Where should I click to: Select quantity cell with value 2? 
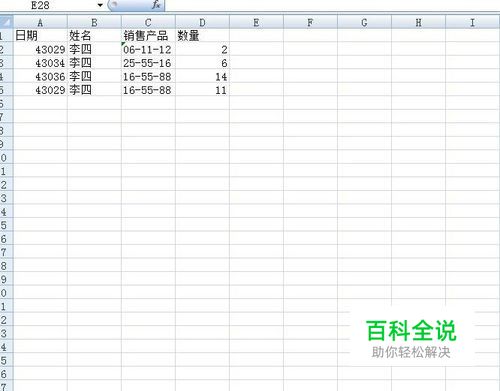tap(202, 49)
